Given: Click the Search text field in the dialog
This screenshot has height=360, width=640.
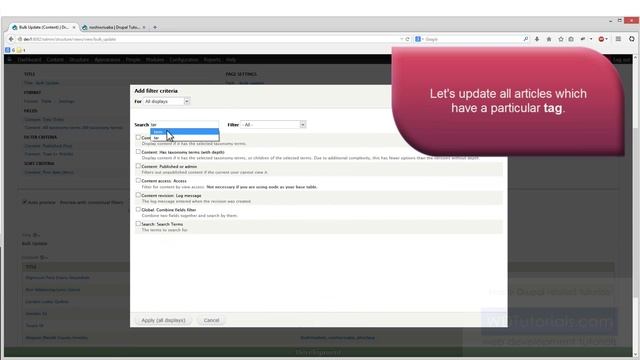Looking at the screenshot, I should [184, 124].
